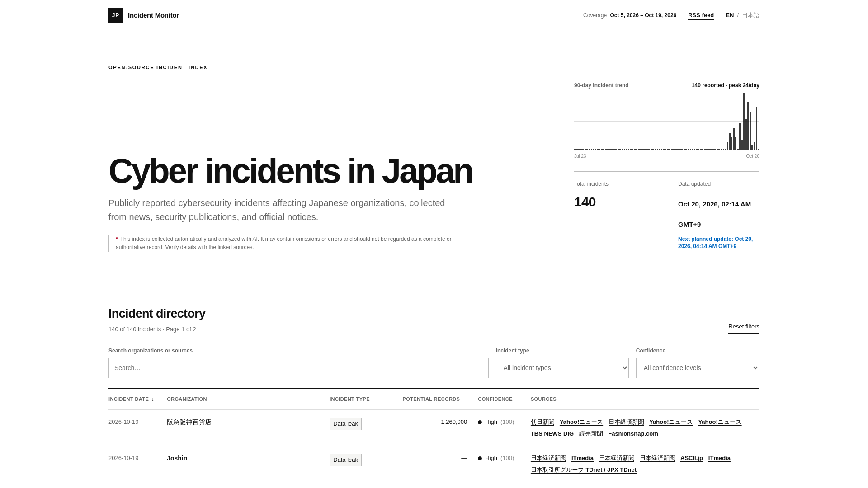This screenshot has width=868, height=488.
Task: Click the coverage date range text
Action: [643, 15]
